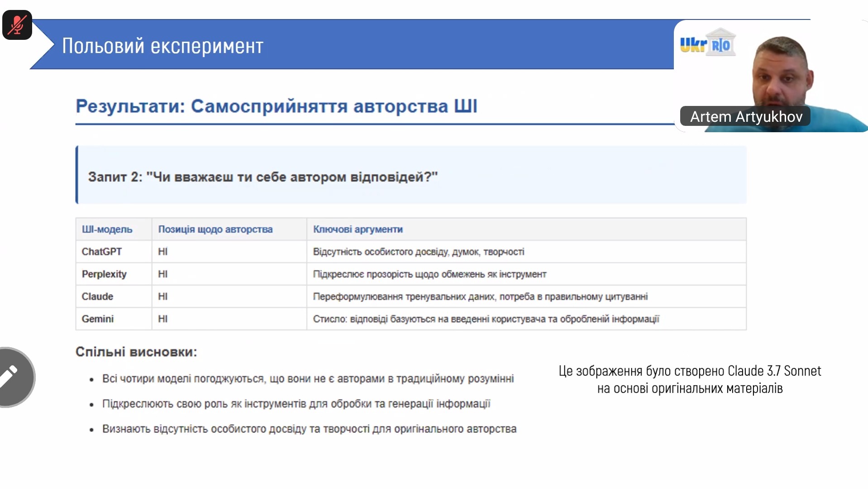Click the 'НІ' value in the Claude row
The height and width of the screenshot is (489, 868).
pos(162,297)
